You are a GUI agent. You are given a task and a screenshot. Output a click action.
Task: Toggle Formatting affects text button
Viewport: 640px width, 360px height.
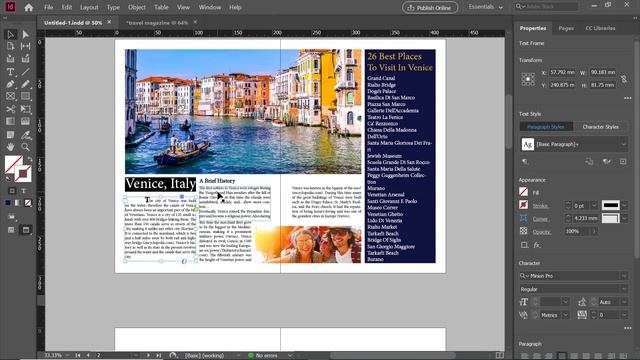(x=24, y=191)
